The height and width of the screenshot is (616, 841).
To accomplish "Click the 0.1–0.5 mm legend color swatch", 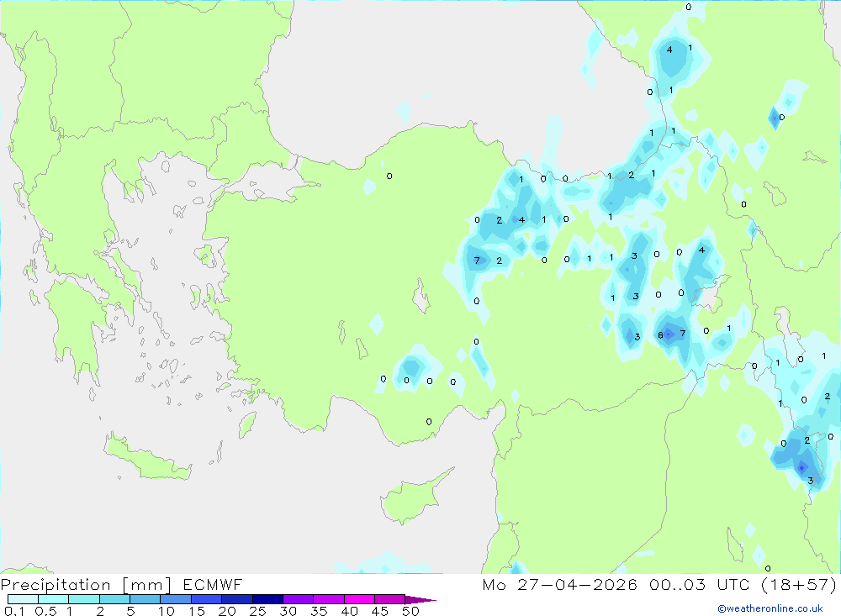I will coord(23,599).
